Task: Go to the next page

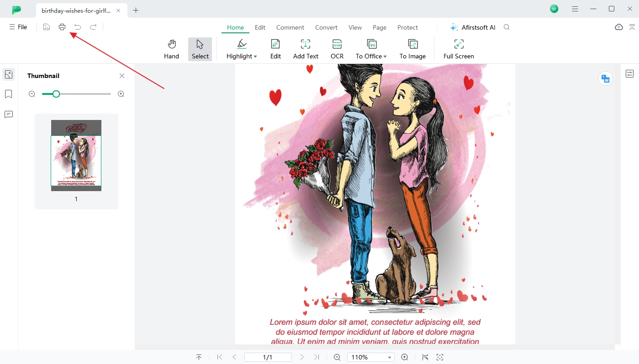Action: pyautogui.click(x=302, y=357)
